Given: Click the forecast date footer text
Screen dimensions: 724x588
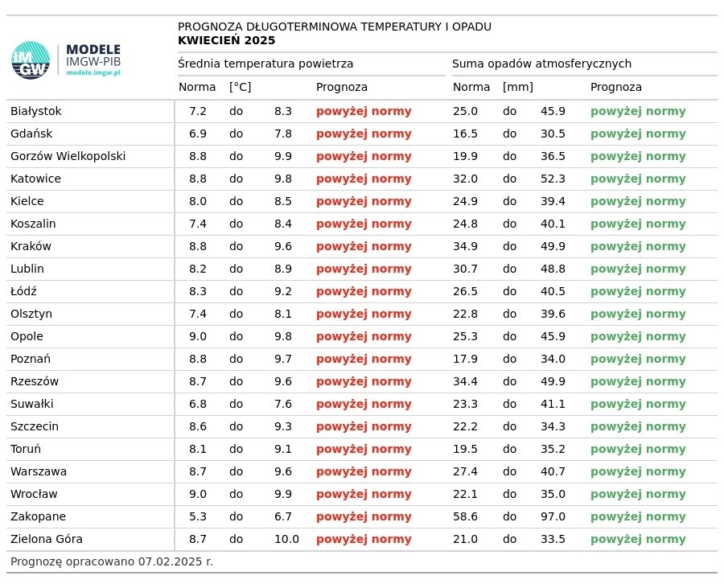Looking at the screenshot, I should 112,561.
